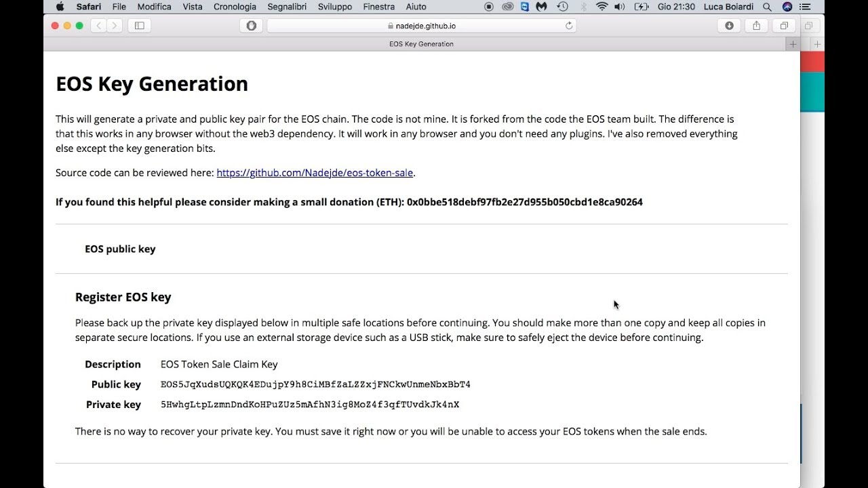Open the Bluetooth status menu
868x488 pixels.
[584, 7]
